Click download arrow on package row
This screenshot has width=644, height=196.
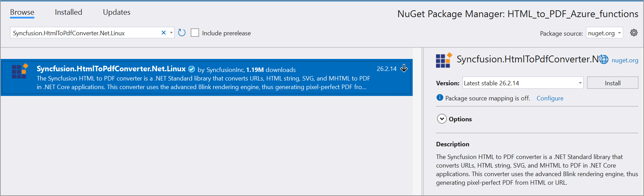(404, 69)
